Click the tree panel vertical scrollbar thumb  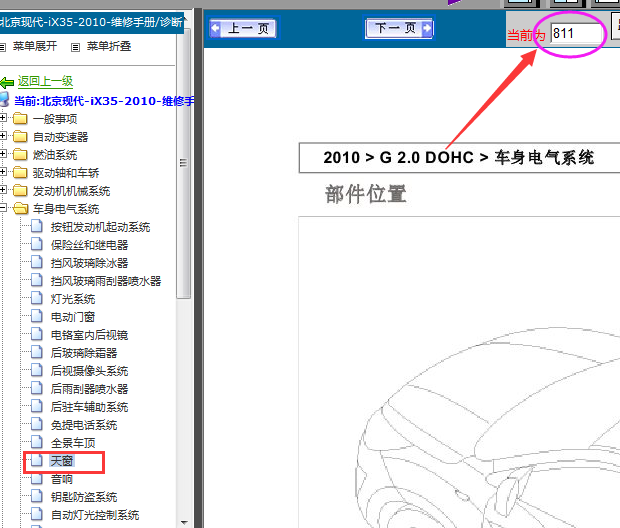(x=183, y=163)
